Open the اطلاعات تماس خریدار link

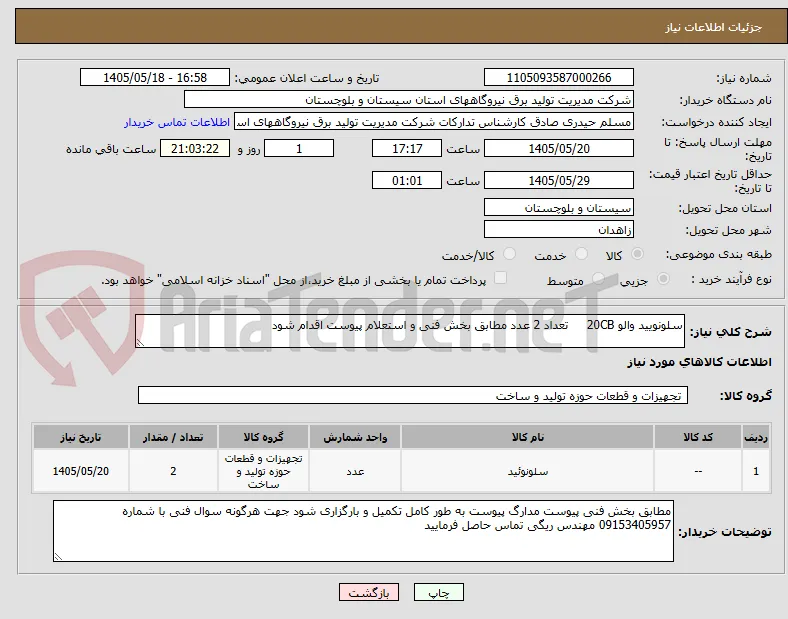click(x=177, y=123)
